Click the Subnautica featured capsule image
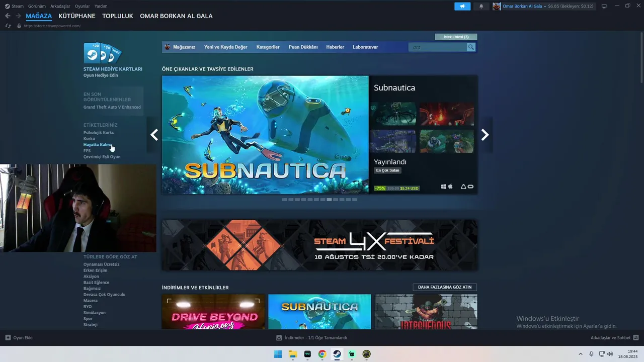 pyautogui.click(x=265, y=135)
